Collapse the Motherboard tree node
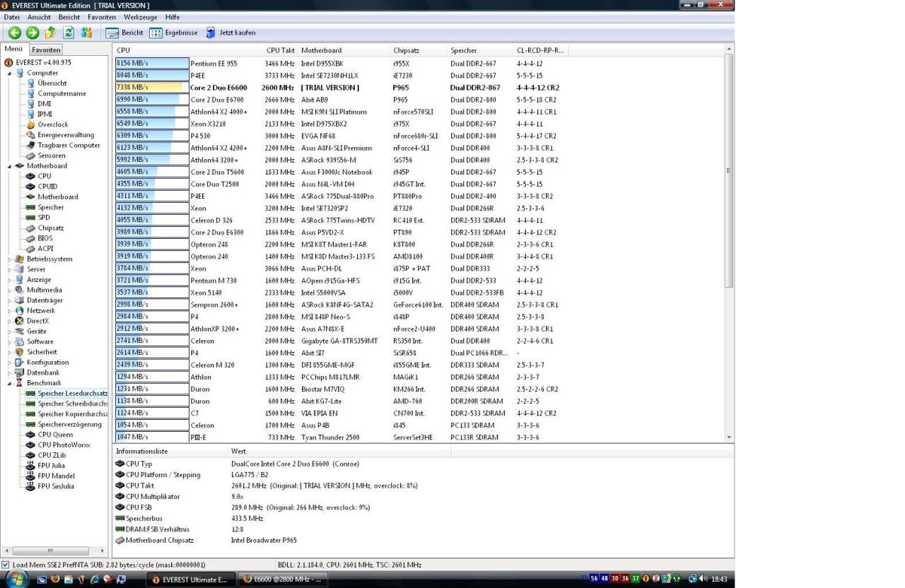Viewport: 905px width, 588px height. click(x=10, y=166)
